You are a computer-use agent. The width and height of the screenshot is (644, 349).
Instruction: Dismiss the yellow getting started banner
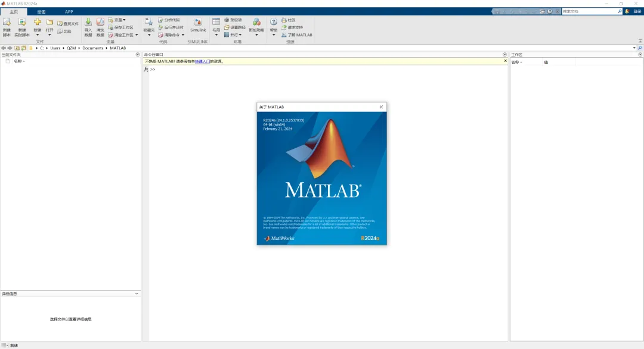(x=505, y=61)
